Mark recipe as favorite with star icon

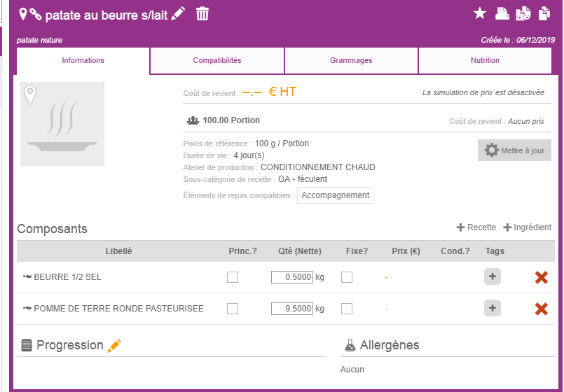click(x=479, y=14)
